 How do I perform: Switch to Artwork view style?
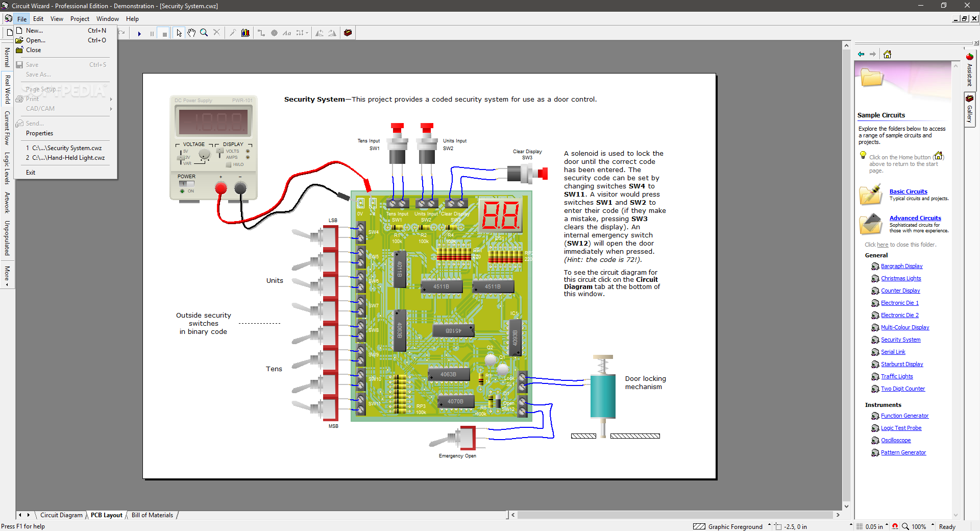point(7,203)
